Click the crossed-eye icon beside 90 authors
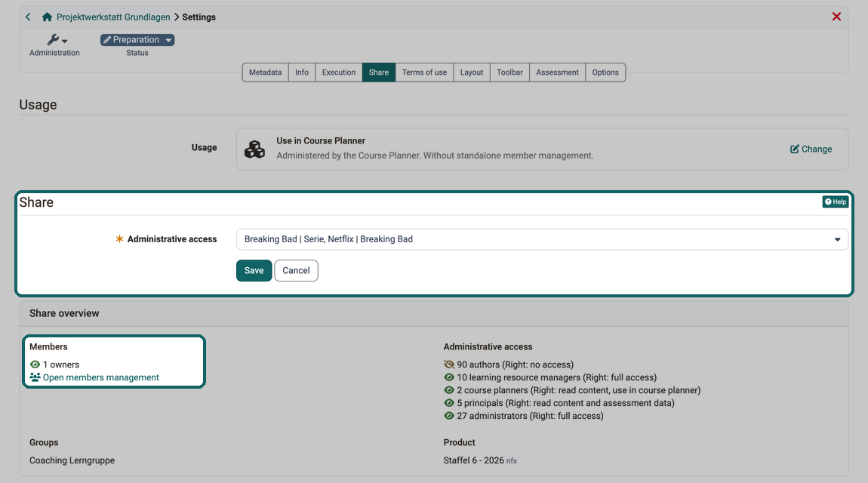The width and height of the screenshot is (868, 483). pos(449,365)
